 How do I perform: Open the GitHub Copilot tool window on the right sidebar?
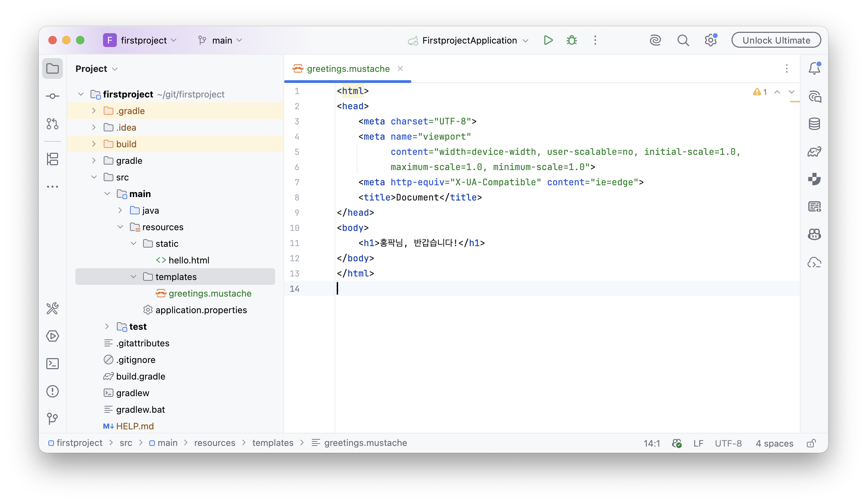[x=814, y=234]
